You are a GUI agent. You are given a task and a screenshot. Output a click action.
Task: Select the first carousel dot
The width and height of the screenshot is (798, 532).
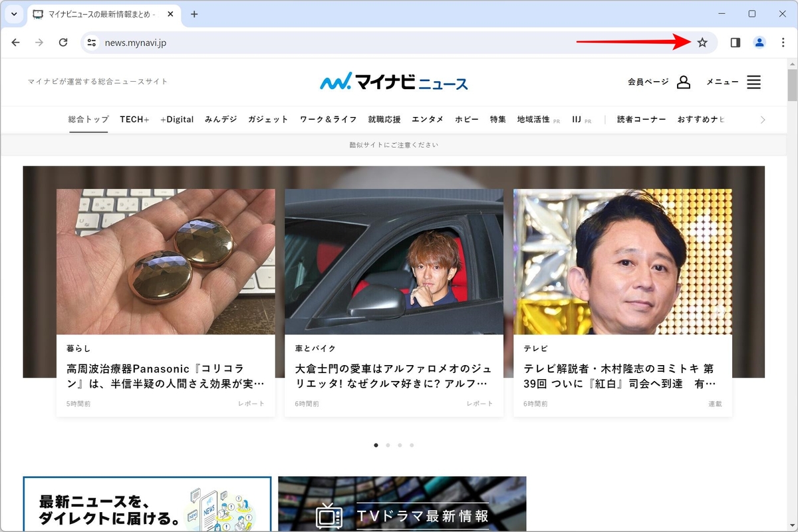pos(376,445)
